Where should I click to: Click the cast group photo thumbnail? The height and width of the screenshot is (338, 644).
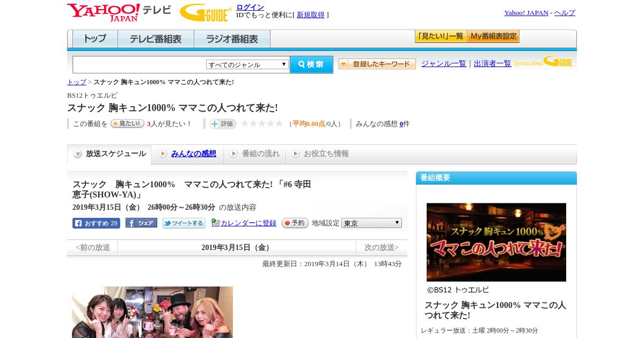[152, 312]
